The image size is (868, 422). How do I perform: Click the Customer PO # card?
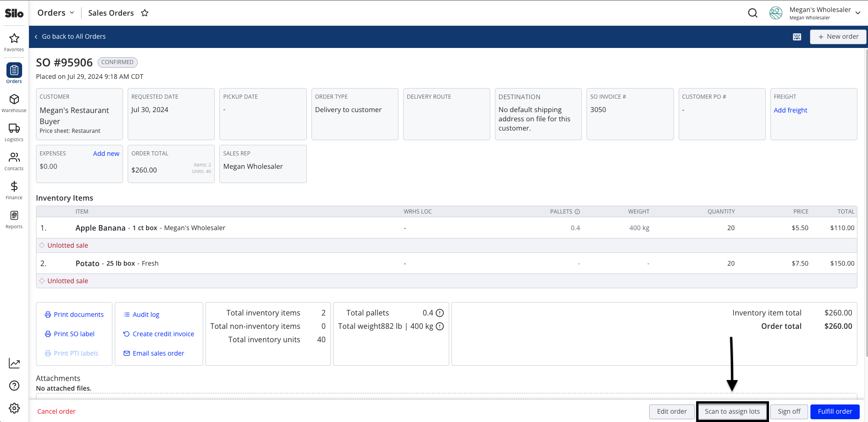(722, 114)
